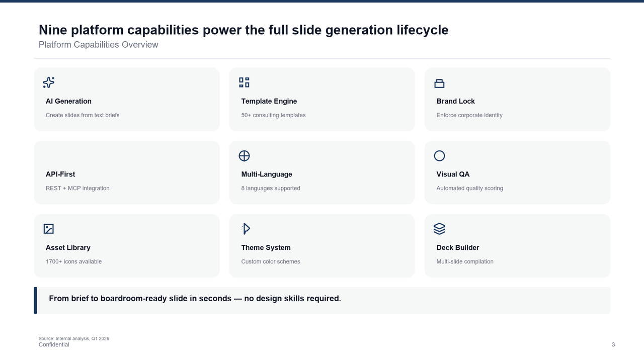The image size is (644, 362).
Task: Click the brief-to-boardroom callout banner
Action: 322,300
